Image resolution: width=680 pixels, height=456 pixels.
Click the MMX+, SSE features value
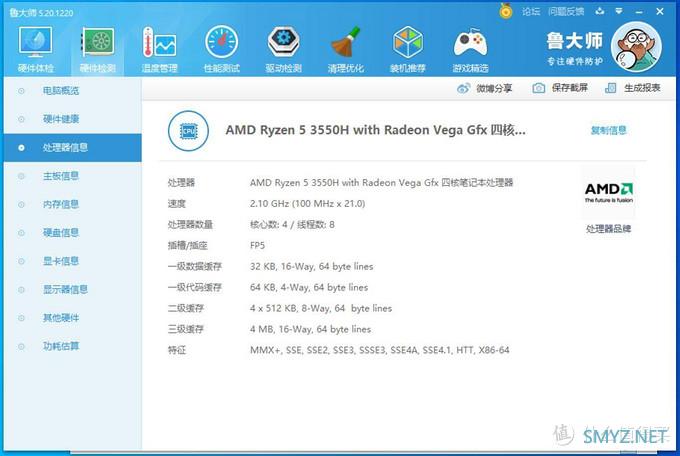point(379,350)
